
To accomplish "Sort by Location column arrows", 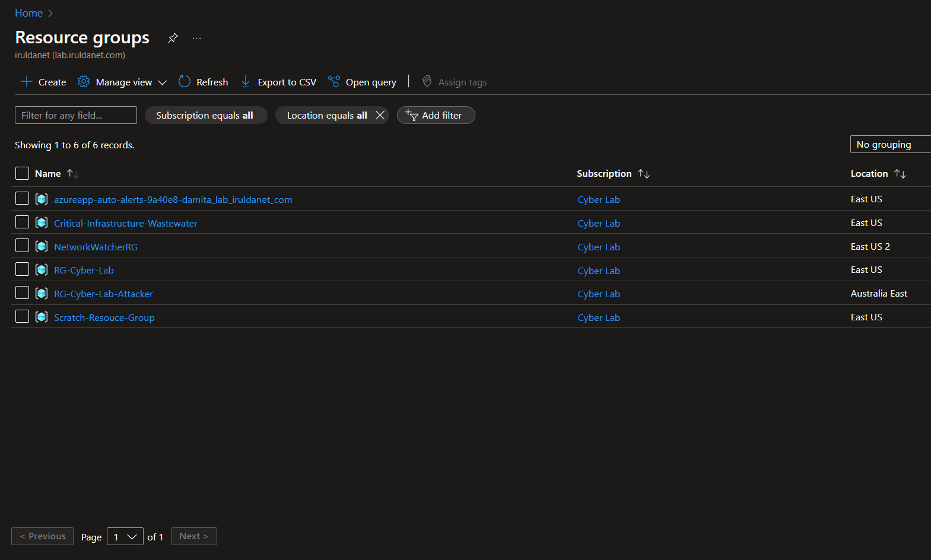I will (900, 173).
